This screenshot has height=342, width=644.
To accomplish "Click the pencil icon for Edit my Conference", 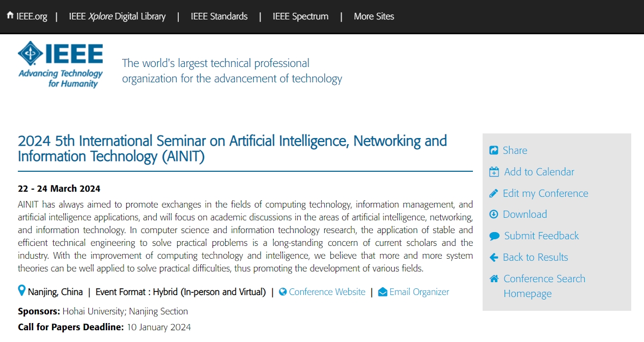I will pos(493,193).
